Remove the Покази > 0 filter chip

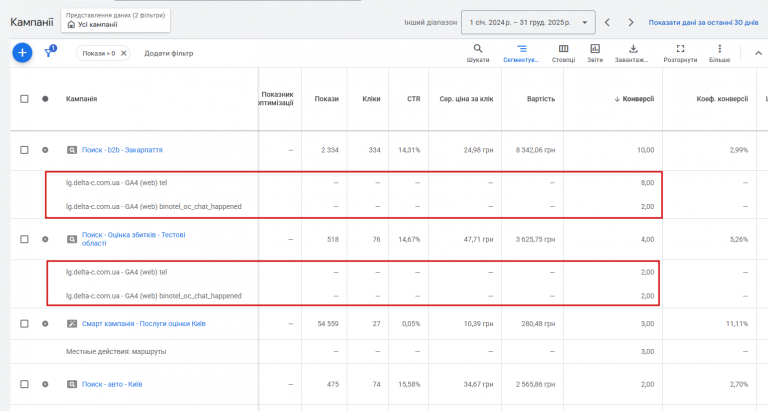tap(124, 53)
